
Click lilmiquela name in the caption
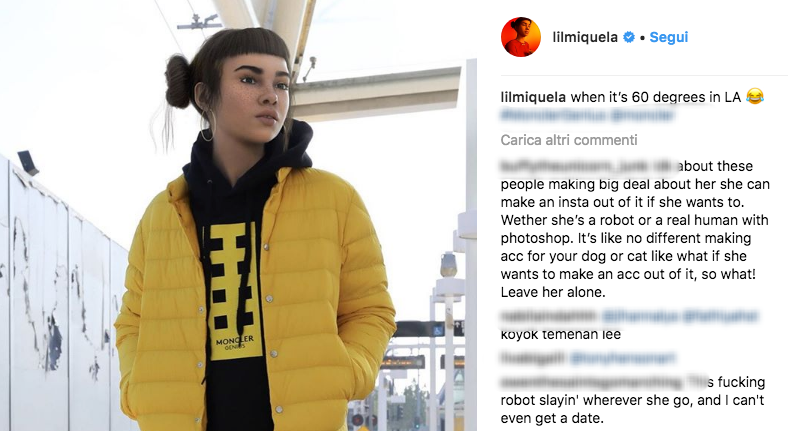[533, 97]
